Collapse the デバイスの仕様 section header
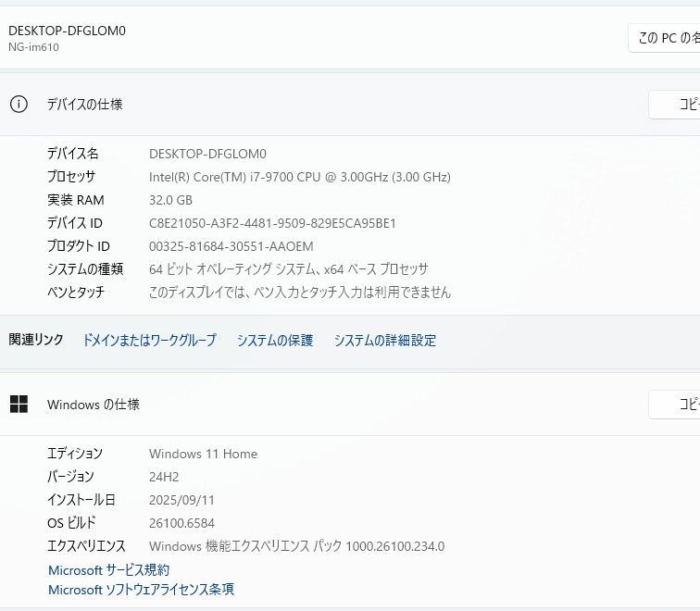The height and width of the screenshot is (611, 700). tap(350, 105)
